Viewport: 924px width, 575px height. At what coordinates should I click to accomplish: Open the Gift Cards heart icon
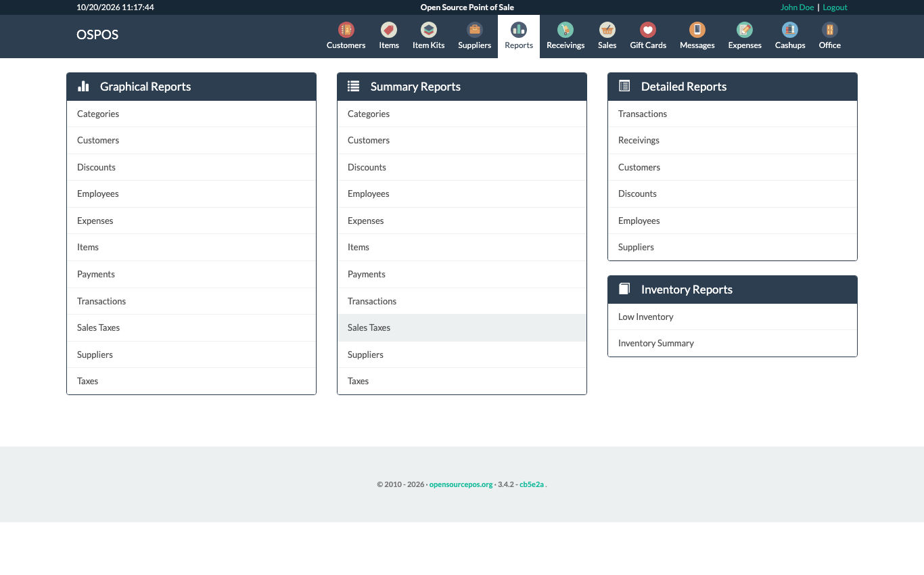(648, 30)
